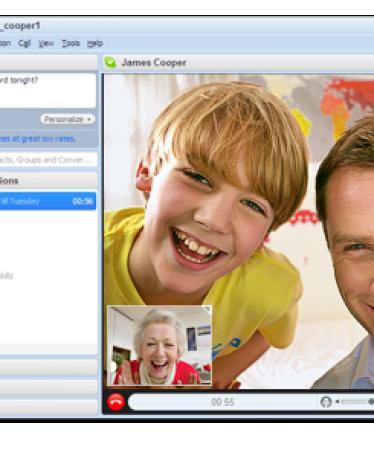Open the Call menu
Image resolution: width=374 pixels, height=470 pixels.
(24, 43)
